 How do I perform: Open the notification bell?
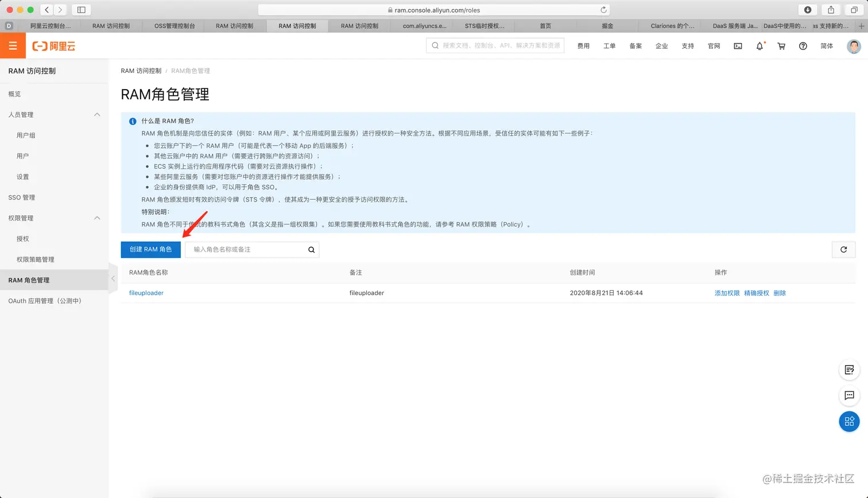[759, 46]
